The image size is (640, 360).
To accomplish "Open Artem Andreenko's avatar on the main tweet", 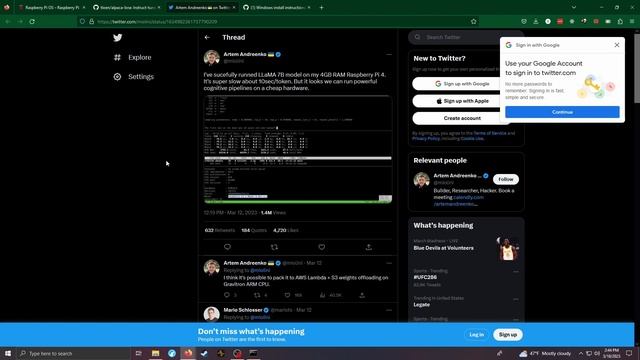I will [x=211, y=58].
